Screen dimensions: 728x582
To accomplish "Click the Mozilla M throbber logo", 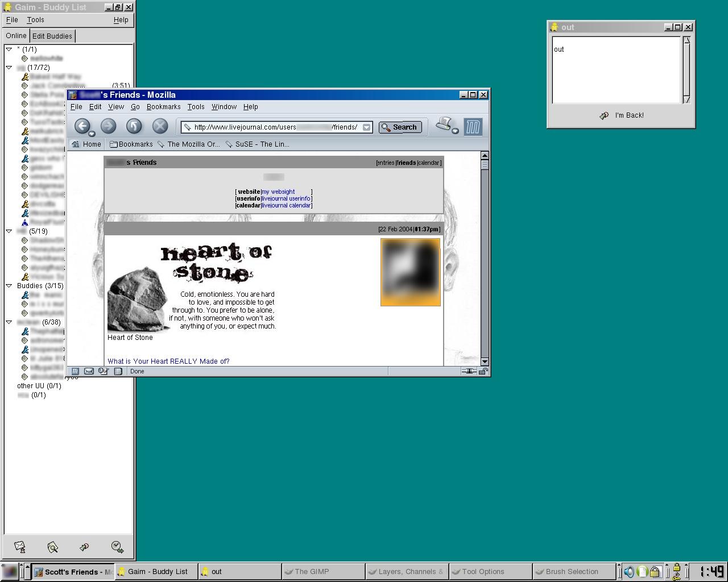I will [x=473, y=127].
